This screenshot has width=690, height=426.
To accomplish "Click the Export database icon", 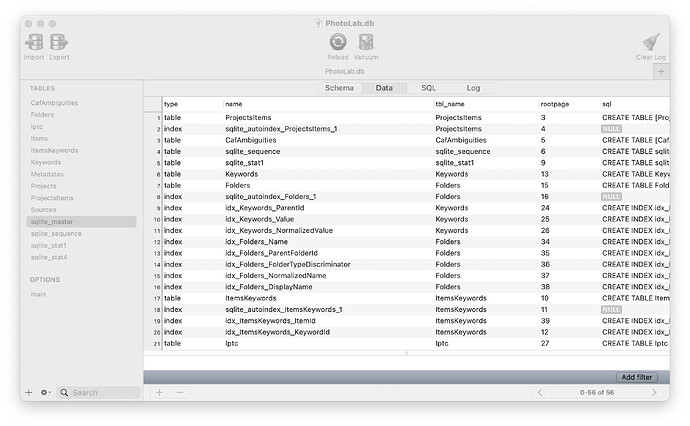I will (x=59, y=42).
